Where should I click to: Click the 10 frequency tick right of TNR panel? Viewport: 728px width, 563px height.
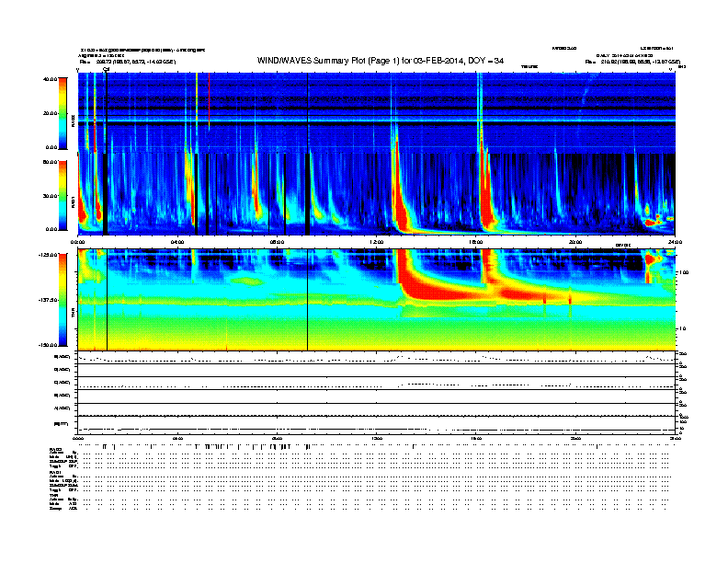coord(684,329)
